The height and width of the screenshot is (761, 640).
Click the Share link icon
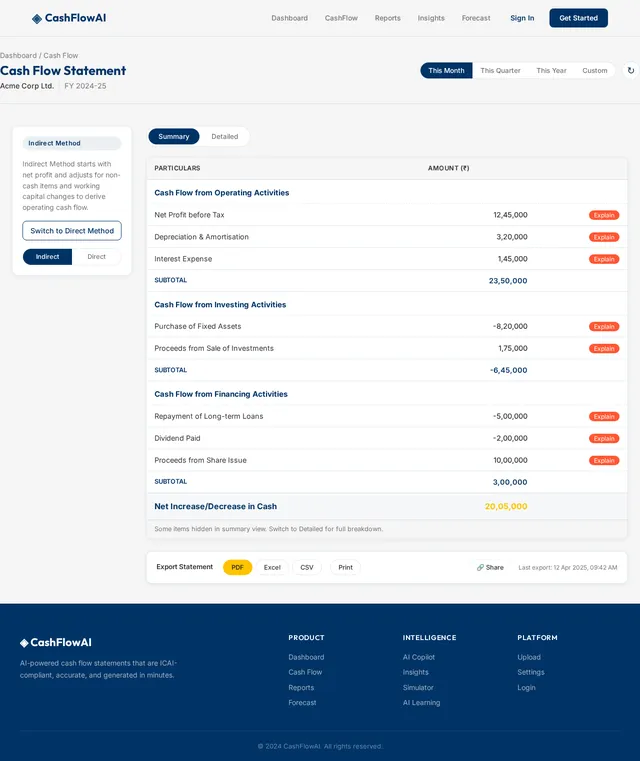pos(480,567)
